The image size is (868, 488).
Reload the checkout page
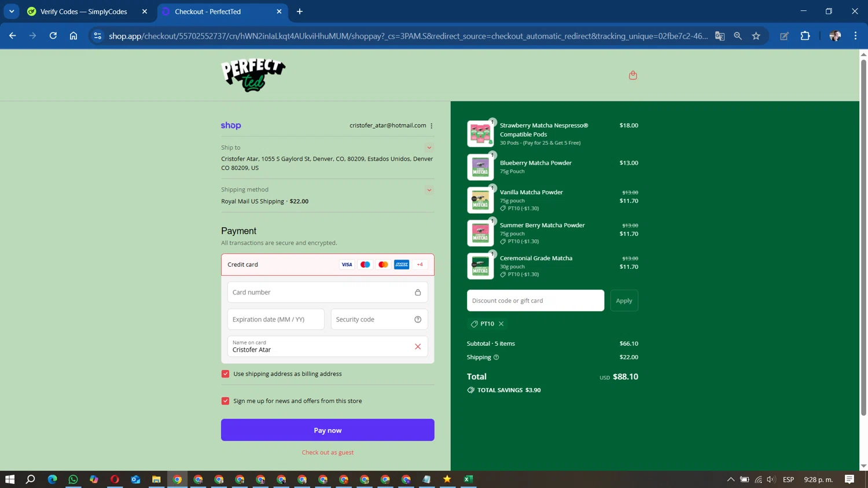(x=53, y=36)
